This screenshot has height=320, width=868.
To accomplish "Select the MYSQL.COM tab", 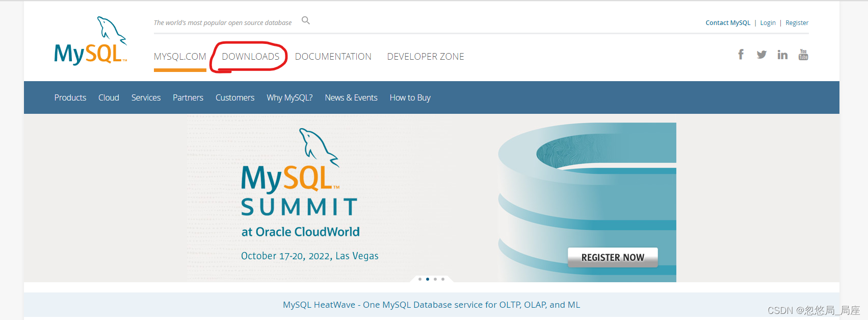I will tap(180, 57).
